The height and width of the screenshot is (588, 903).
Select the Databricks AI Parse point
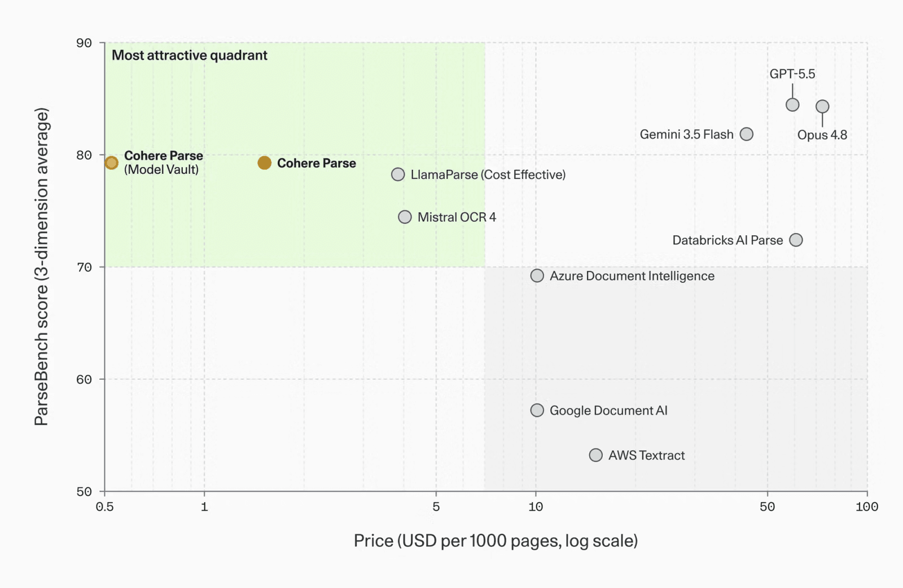[x=796, y=240]
